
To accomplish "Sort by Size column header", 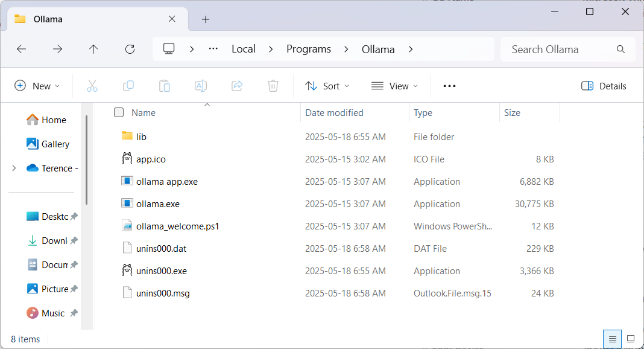I will point(512,113).
